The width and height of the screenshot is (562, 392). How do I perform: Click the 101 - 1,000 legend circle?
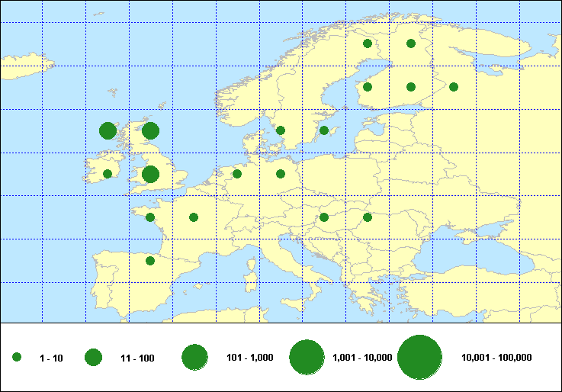(x=195, y=357)
